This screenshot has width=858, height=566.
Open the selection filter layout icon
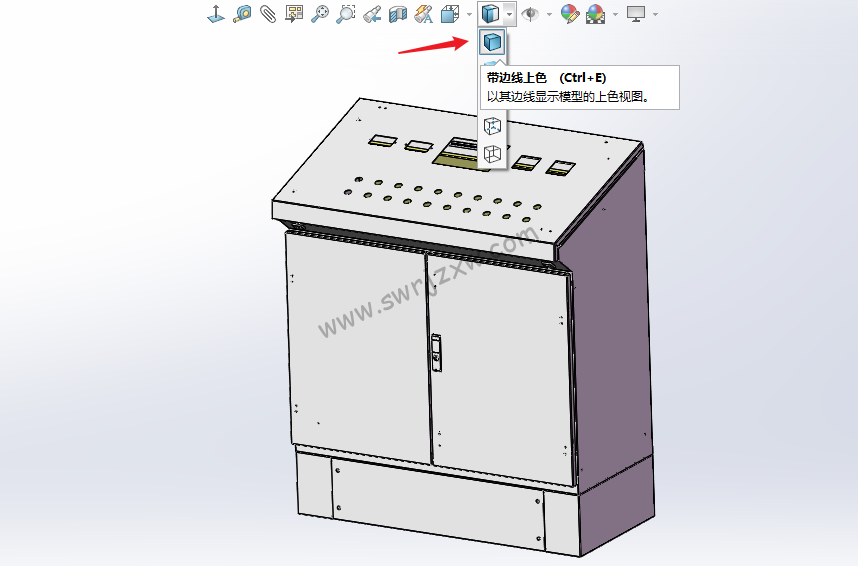pos(294,14)
